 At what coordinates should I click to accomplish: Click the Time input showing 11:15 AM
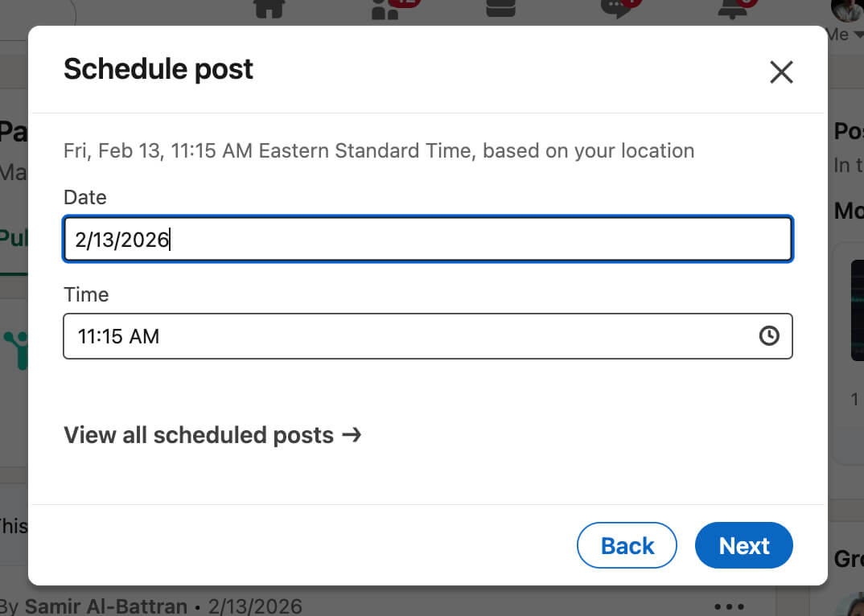tap(427, 336)
